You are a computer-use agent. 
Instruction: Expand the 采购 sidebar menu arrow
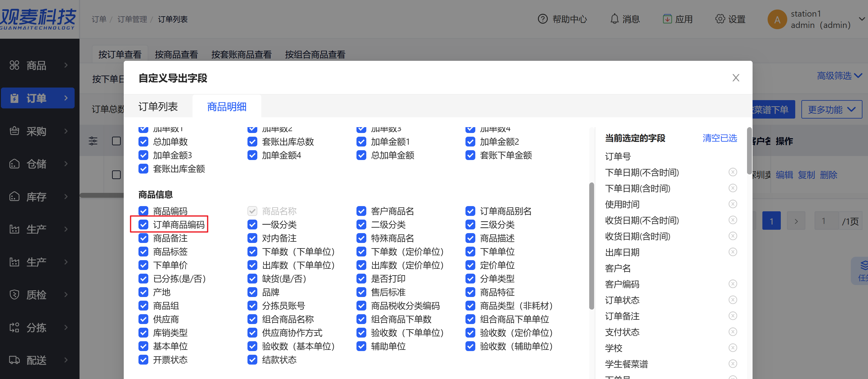(66, 131)
